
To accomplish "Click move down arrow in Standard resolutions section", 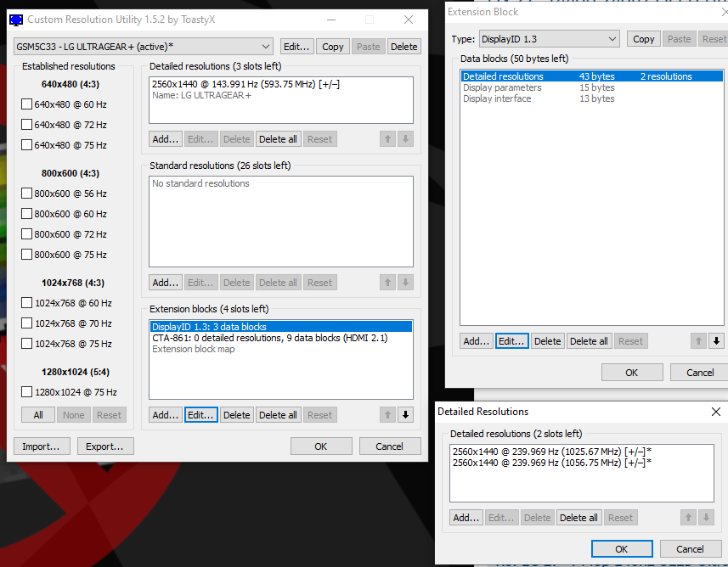I will tap(405, 283).
